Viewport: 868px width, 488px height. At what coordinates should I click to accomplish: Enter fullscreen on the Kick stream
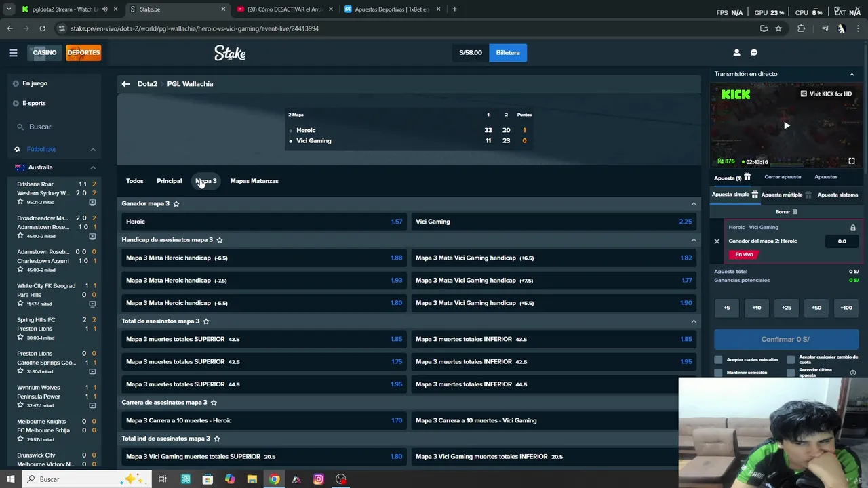(x=852, y=161)
